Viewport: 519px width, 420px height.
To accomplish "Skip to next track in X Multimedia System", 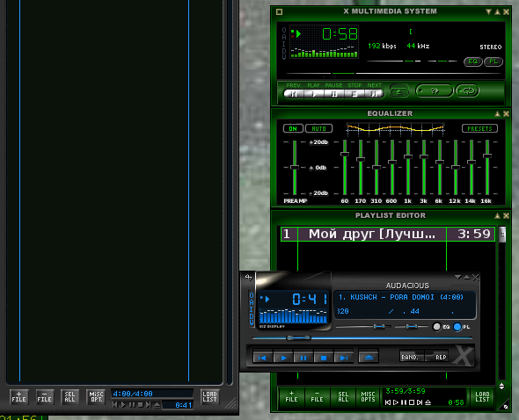I will coord(375,94).
